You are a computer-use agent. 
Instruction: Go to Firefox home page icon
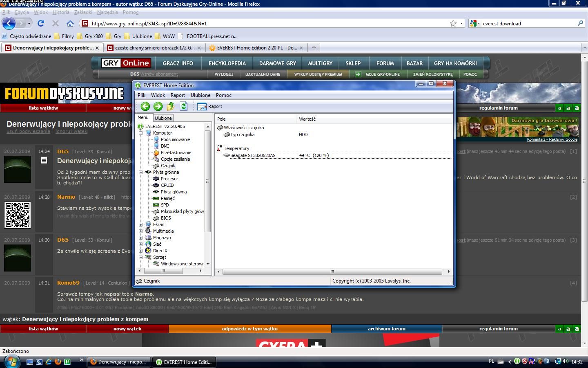(x=70, y=24)
